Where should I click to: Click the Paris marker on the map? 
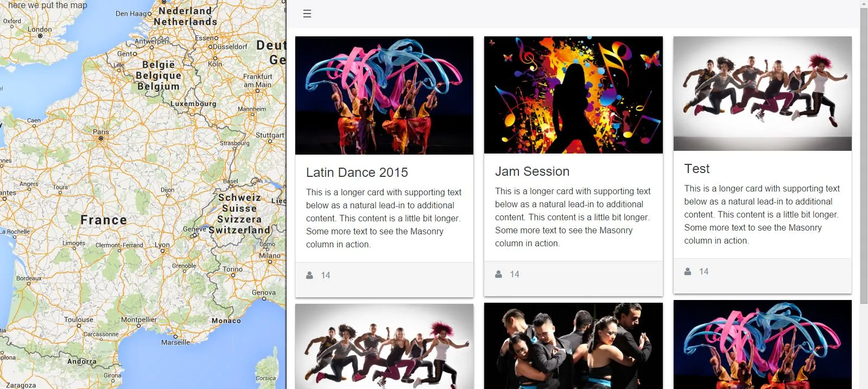coord(101,138)
